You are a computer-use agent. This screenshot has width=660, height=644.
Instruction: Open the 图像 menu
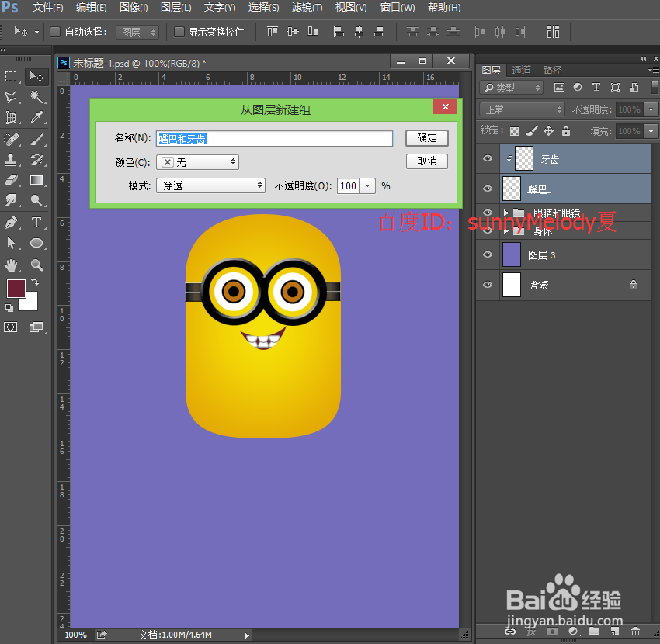coord(134,8)
